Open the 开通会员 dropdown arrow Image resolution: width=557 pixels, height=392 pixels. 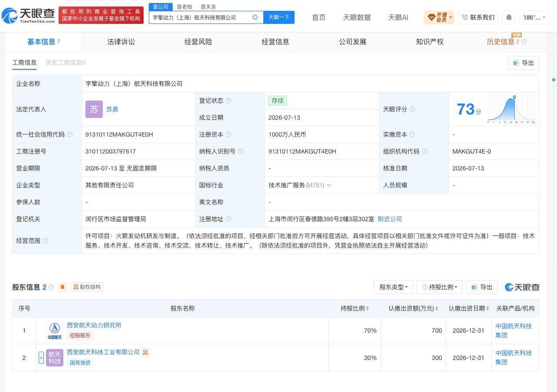click(x=451, y=17)
